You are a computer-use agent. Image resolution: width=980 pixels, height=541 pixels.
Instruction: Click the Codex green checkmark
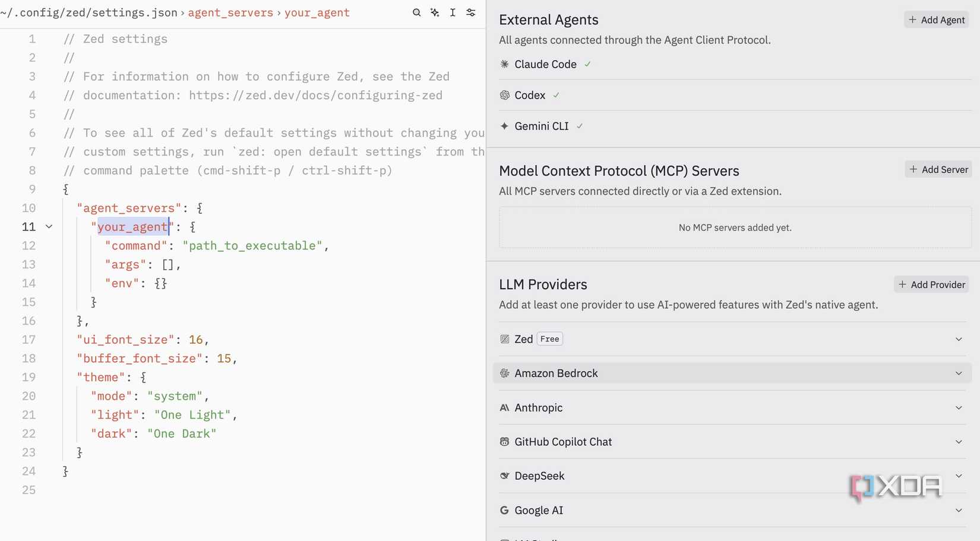[x=556, y=95]
